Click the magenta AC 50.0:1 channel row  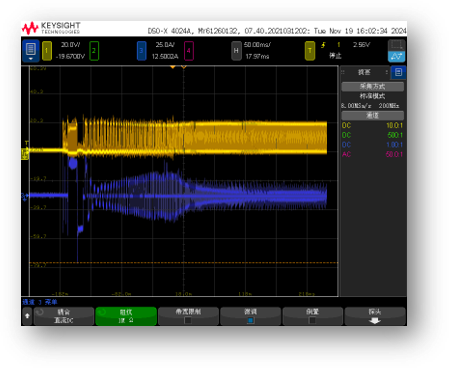[372, 154]
